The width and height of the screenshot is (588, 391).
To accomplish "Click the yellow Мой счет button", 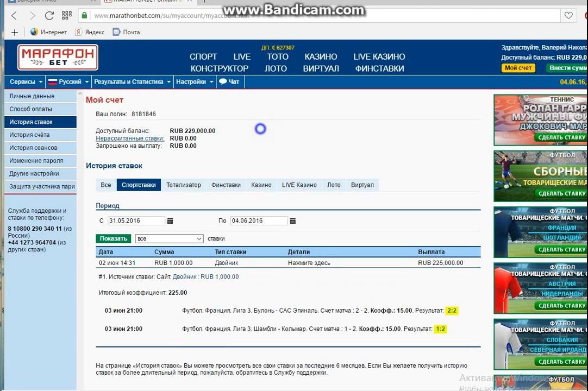I will point(518,68).
